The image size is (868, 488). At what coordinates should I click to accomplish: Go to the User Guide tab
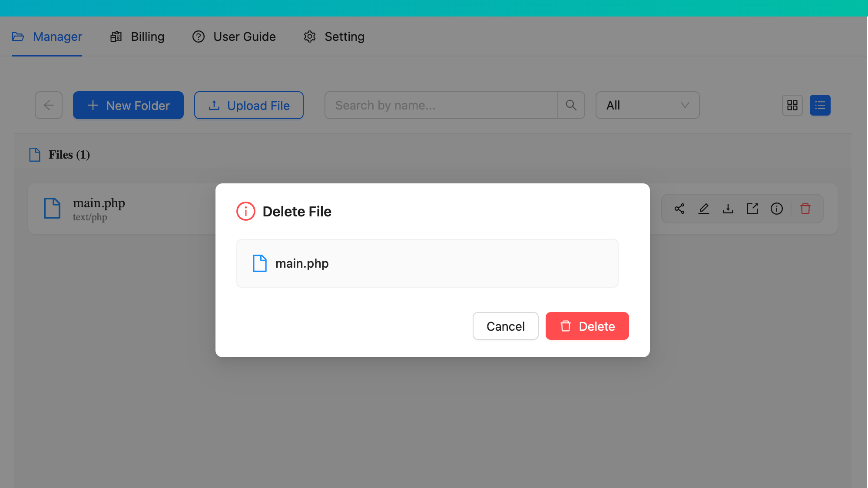(x=234, y=37)
